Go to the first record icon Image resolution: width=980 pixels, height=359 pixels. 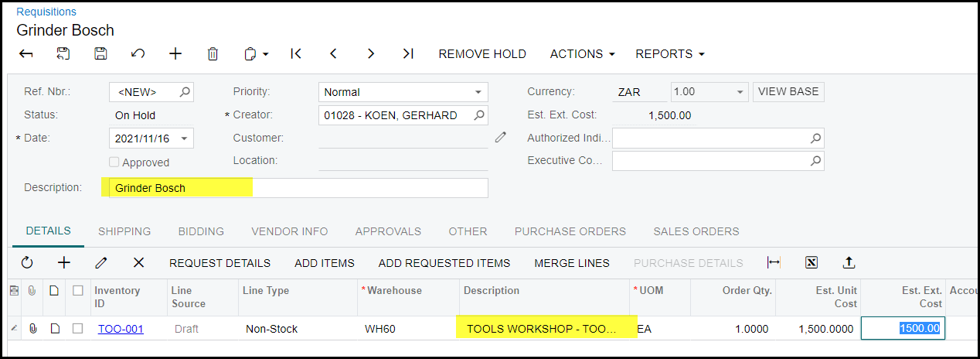pos(295,54)
